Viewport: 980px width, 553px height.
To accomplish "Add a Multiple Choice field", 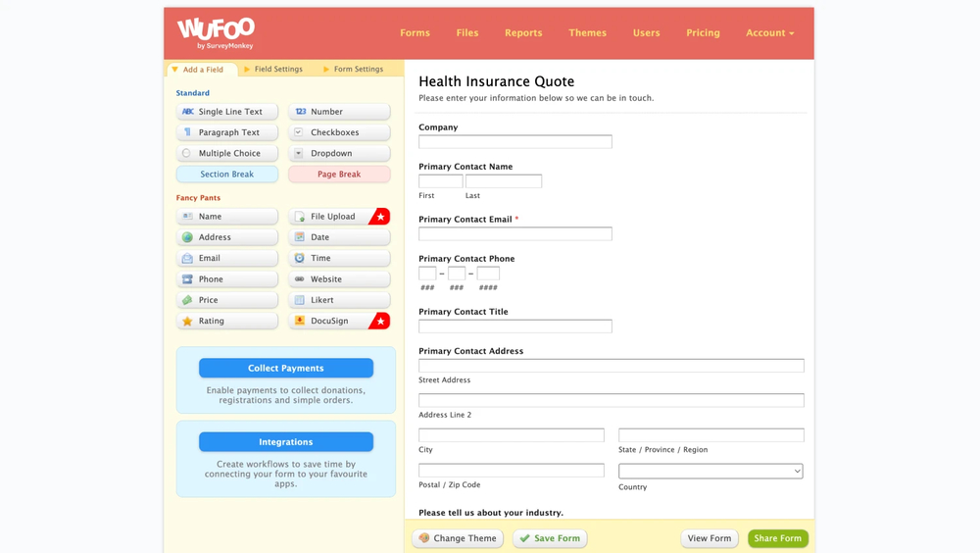I will [x=227, y=153].
